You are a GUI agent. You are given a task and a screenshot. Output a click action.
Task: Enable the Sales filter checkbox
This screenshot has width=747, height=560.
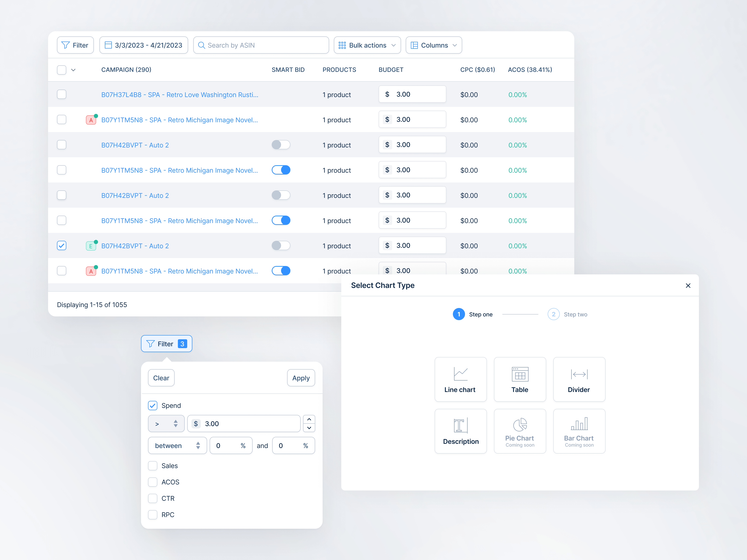[x=153, y=466]
